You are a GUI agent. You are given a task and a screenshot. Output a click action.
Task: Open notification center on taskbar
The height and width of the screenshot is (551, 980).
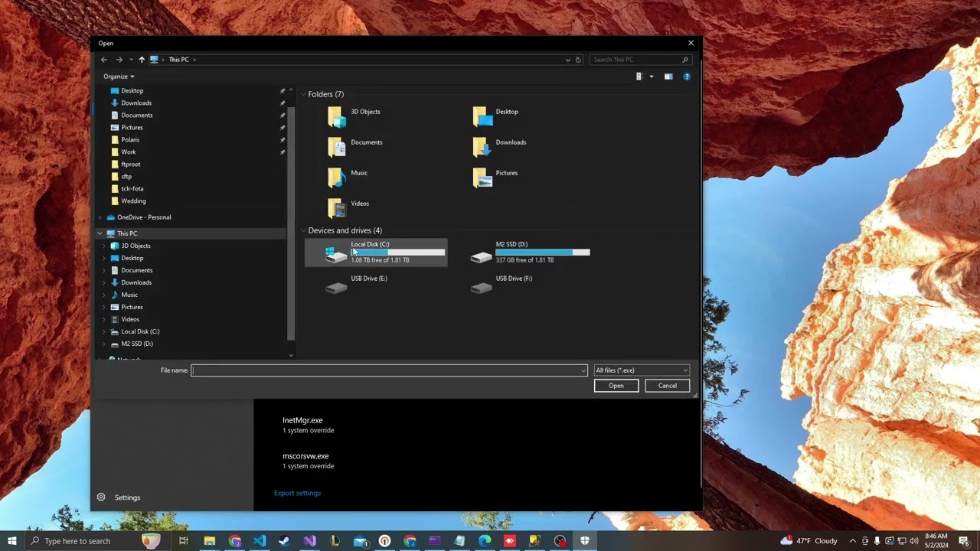coord(964,541)
